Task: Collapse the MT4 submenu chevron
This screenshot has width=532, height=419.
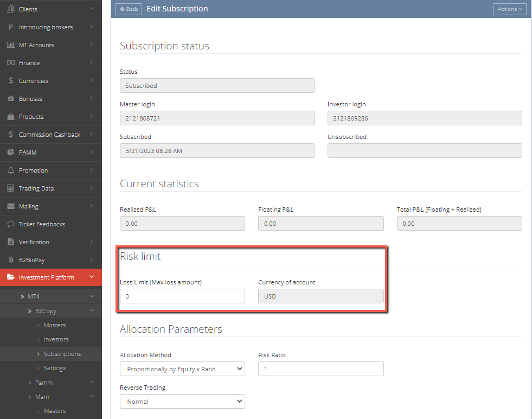Action: [92, 296]
